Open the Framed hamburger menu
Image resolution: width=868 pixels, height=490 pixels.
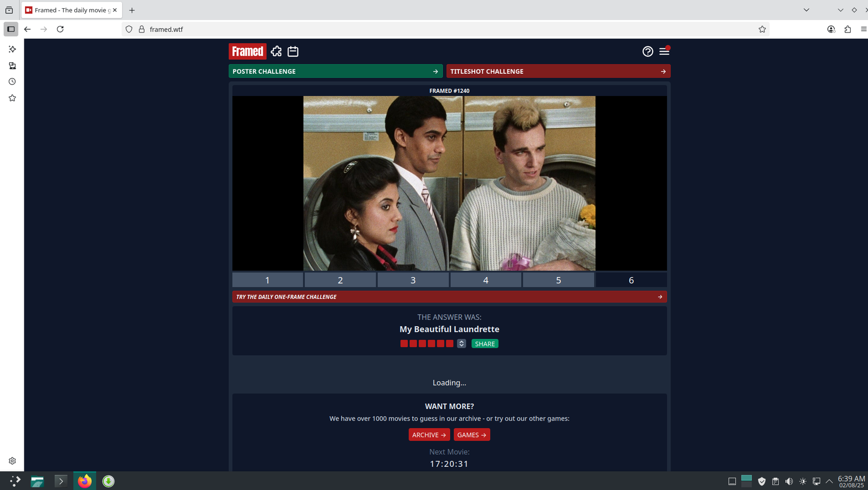(664, 51)
